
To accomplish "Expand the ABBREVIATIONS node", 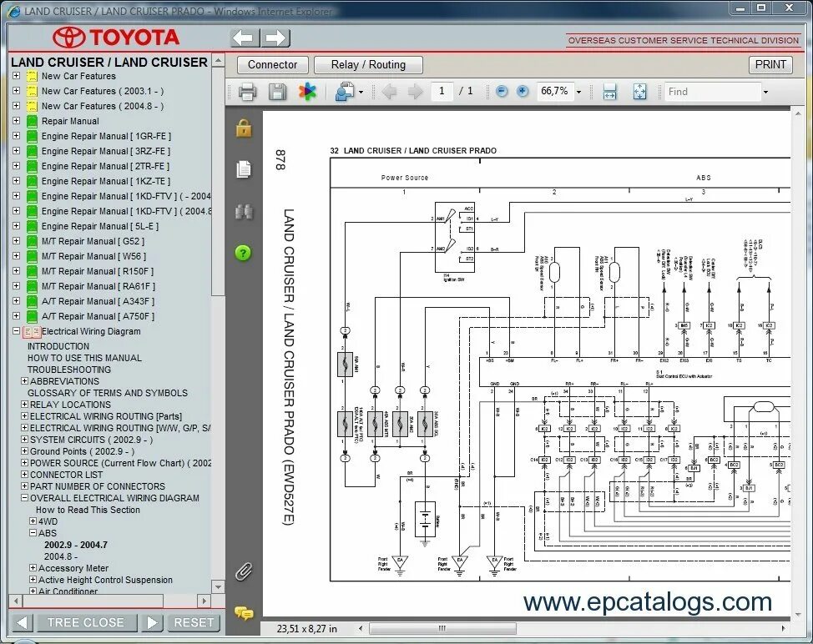I will coord(24,381).
